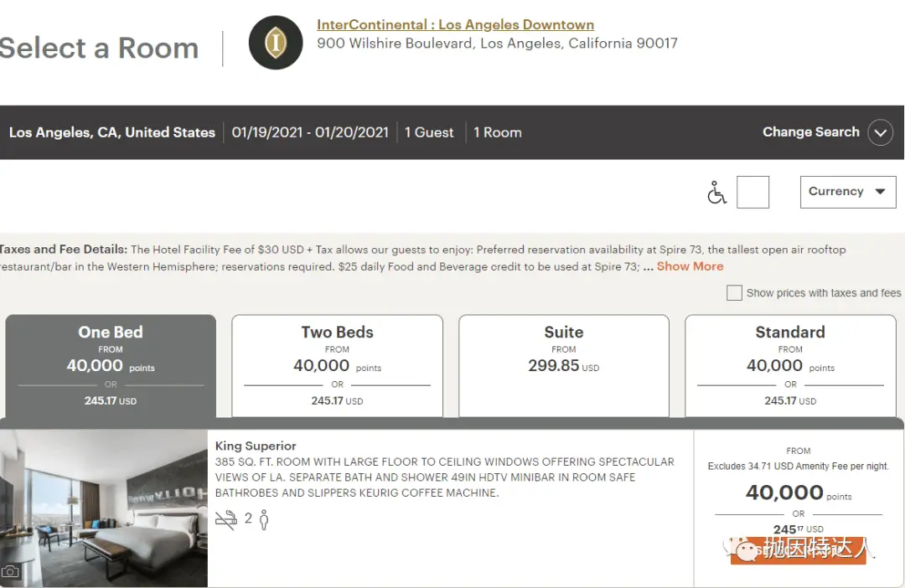Select the One Bed tab
905x588 pixels.
pos(111,365)
